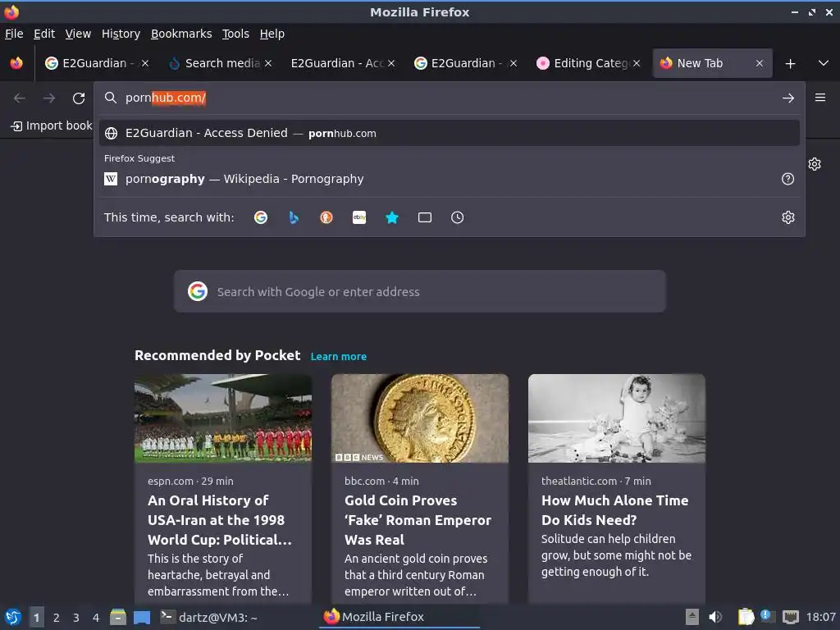Open the Firefox View icon in the tab bar
The width and height of the screenshot is (840, 630).
click(x=16, y=63)
